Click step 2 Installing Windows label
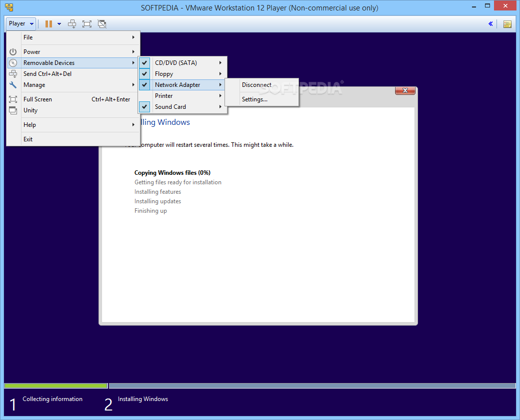This screenshot has width=520, height=420. tap(143, 399)
